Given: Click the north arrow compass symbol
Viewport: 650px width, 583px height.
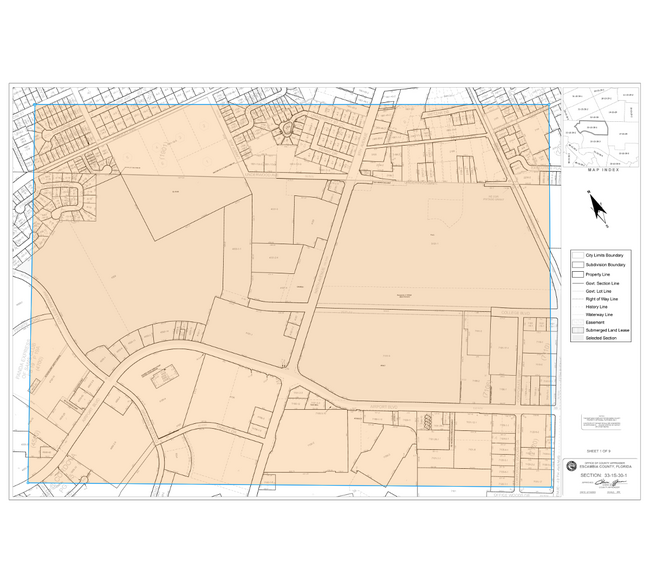Looking at the screenshot, I should 598,207.
